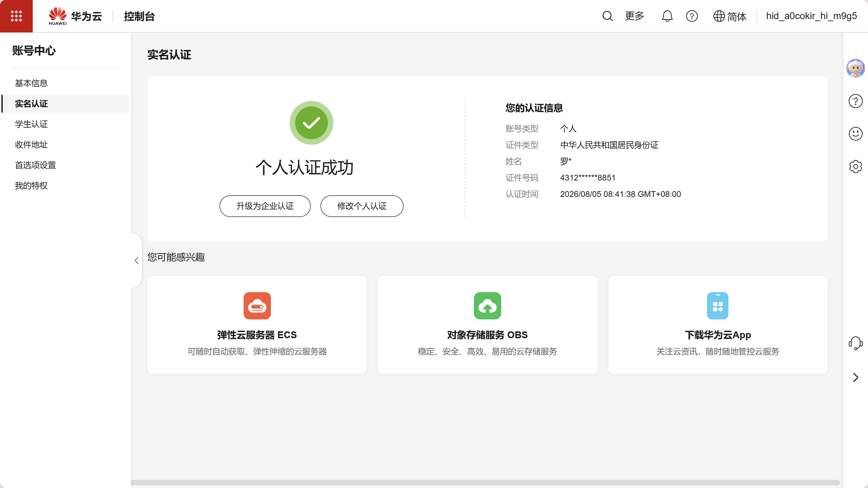Click the ECS cloud server icon
868x488 pixels.
tap(257, 306)
